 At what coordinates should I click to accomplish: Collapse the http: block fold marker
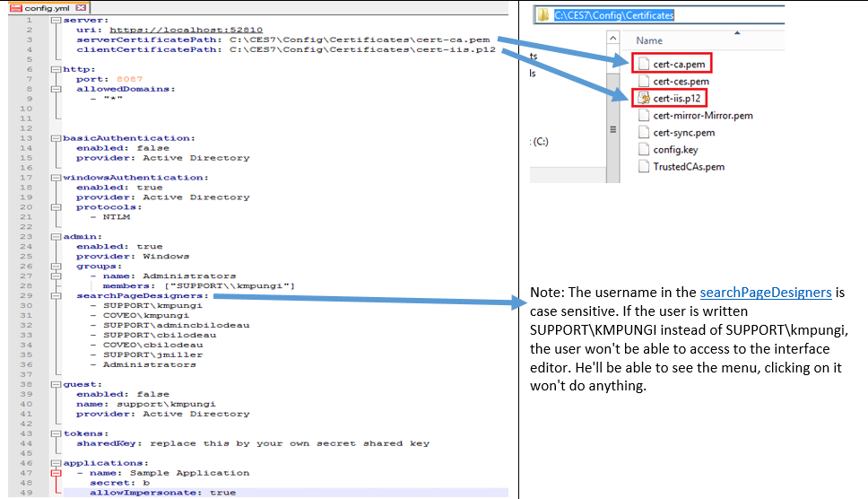[56, 69]
